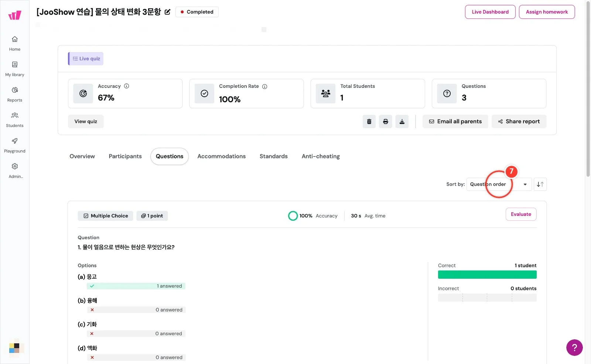Edit the quiz title with the pencil icon
This screenshot has height=364, width=591.
click(167, 12)
